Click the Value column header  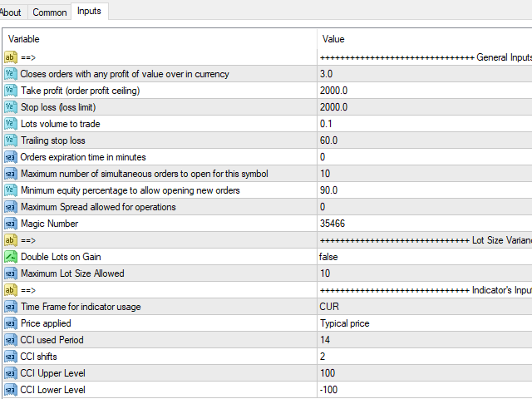click(425, 39)
